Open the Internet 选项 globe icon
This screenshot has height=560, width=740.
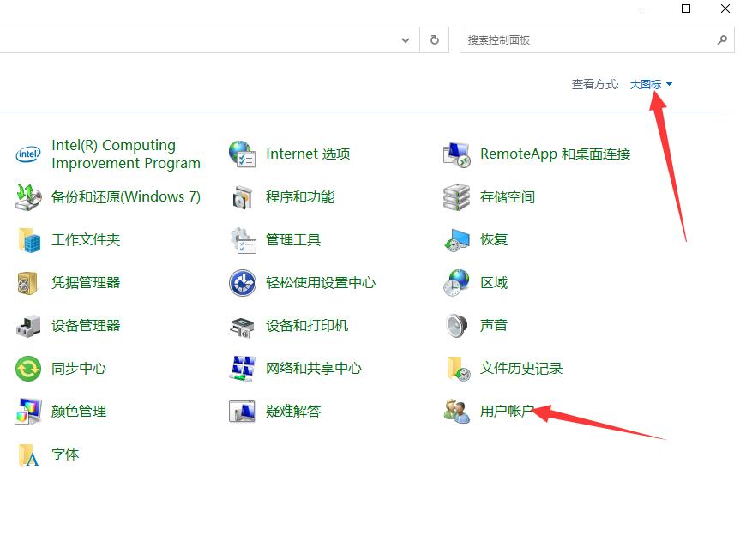click(243, 154)
